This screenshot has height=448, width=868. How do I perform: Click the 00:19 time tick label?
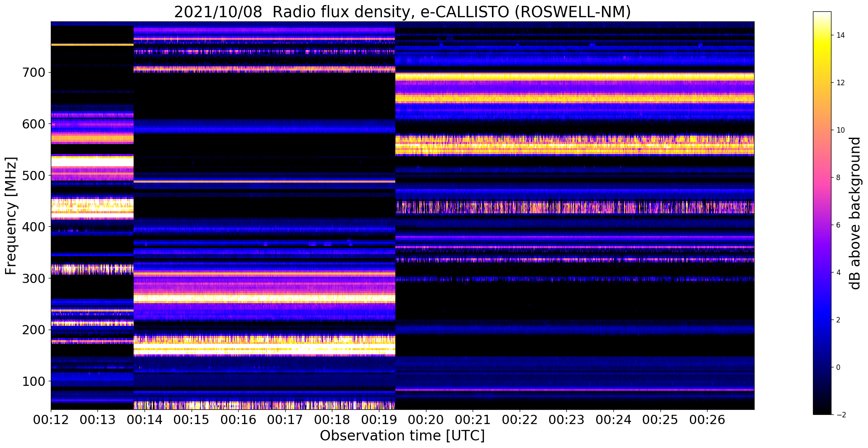[379, 420]
